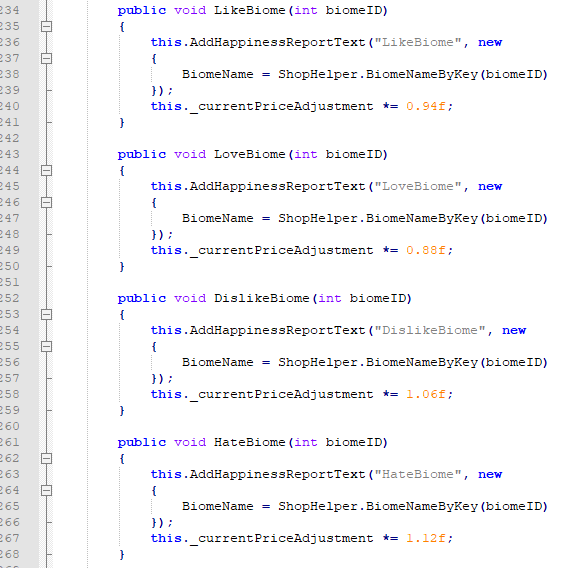This screenshot has width=575, height=568.
Task: Collapse the LoveBiome method body fold
Action: tap(47, 171)
